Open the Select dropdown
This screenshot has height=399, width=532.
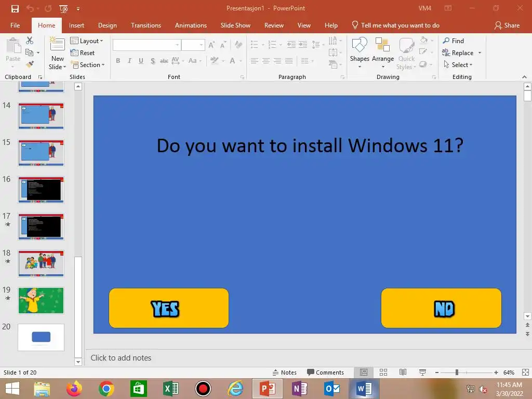pos(458,64)
